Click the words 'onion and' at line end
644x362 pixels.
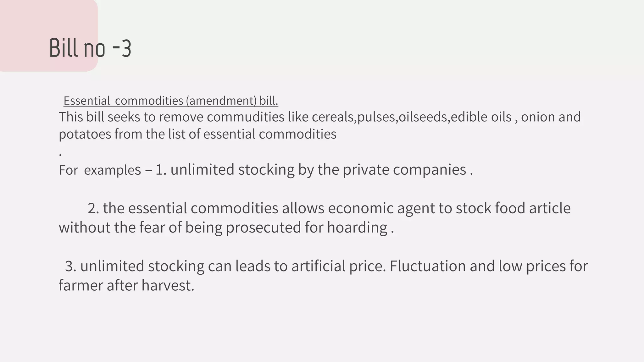pos(551,117)
